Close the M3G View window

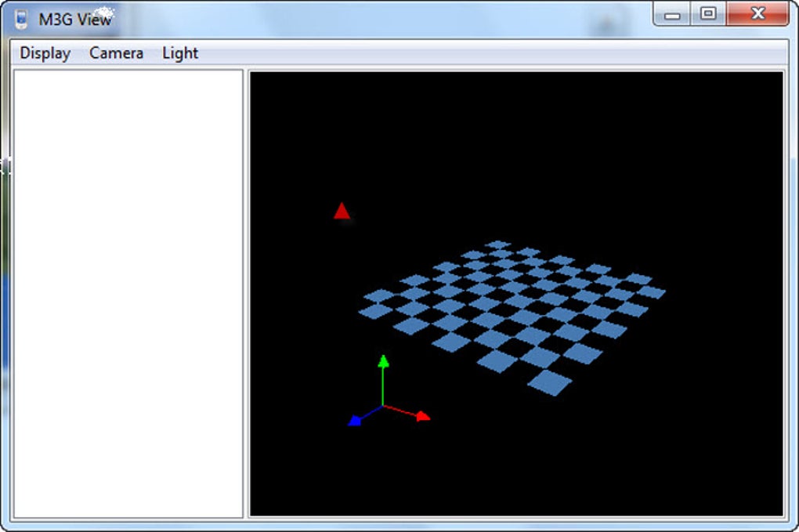[x=757, y=14]
